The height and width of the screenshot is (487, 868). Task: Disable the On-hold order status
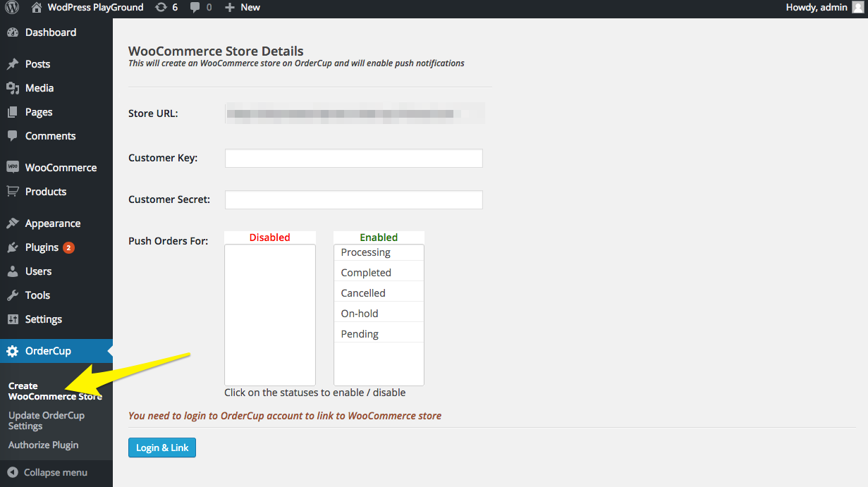(379, 314)
